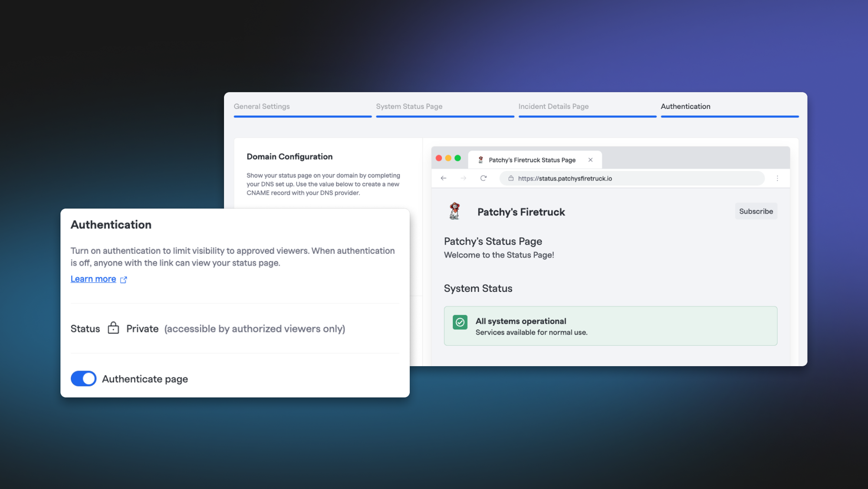
Task: Click the Domain Configuration heading
Action: (289, 157)
